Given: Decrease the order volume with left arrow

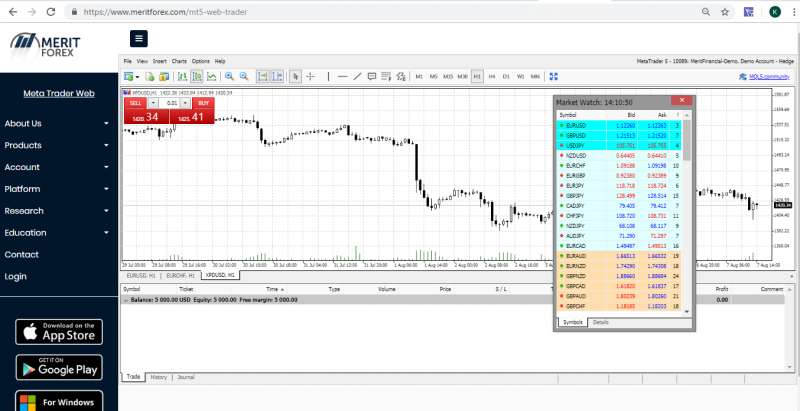Looking at the screenshot, I should (x=153, y=103).
